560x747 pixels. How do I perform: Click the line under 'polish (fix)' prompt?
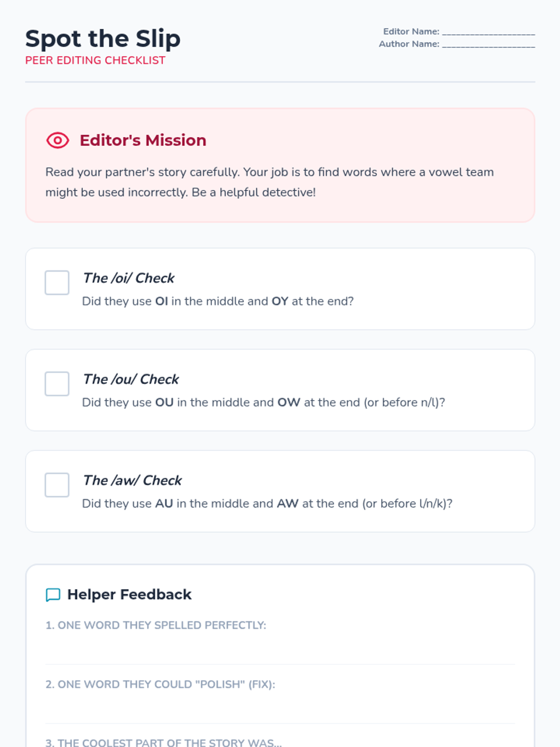(280, 712)
